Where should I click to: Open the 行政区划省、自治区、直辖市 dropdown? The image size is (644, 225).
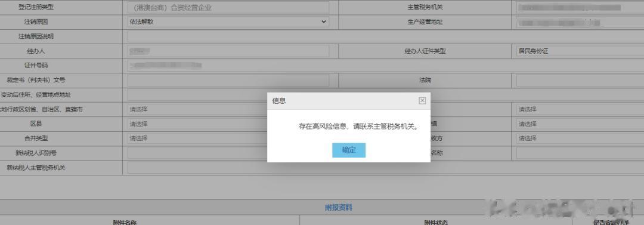coord(197,109)
